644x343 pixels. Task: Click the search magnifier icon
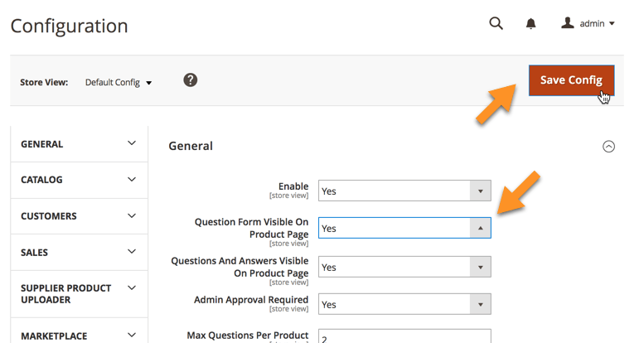(496, 23)
